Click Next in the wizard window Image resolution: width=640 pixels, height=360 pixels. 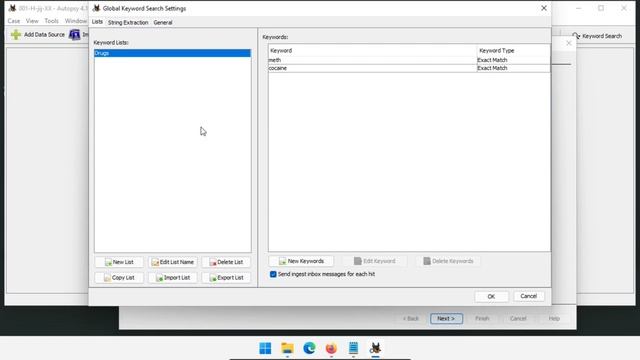click(x=446, y=318)
